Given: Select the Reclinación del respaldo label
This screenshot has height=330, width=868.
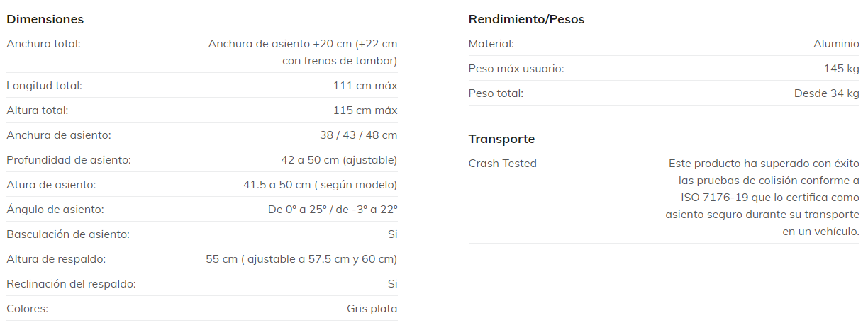Looking at the screenshot, I should pyautogui.click(x=71, y=284).
